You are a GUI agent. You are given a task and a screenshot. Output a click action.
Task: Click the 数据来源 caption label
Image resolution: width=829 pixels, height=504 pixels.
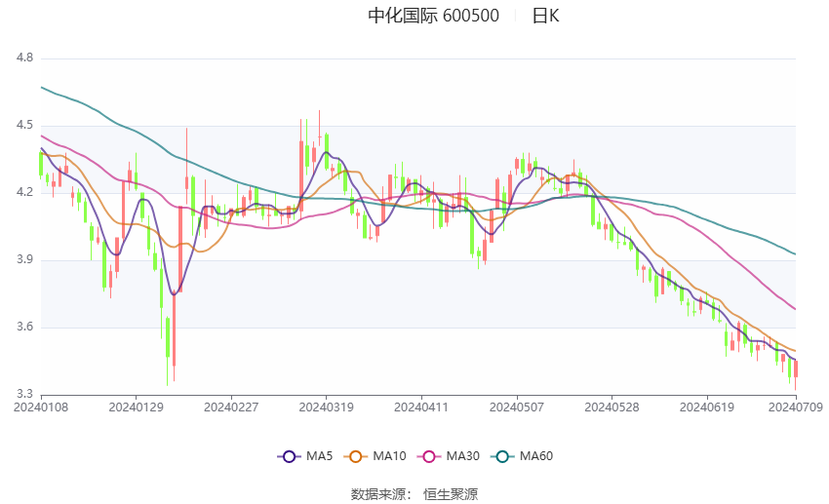coord(378,494)
